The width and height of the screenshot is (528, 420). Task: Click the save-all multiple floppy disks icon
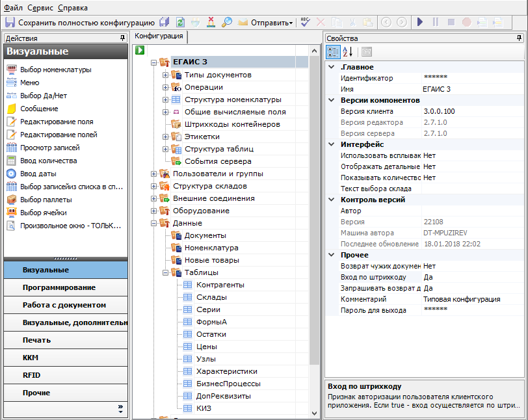pos(165,22)
